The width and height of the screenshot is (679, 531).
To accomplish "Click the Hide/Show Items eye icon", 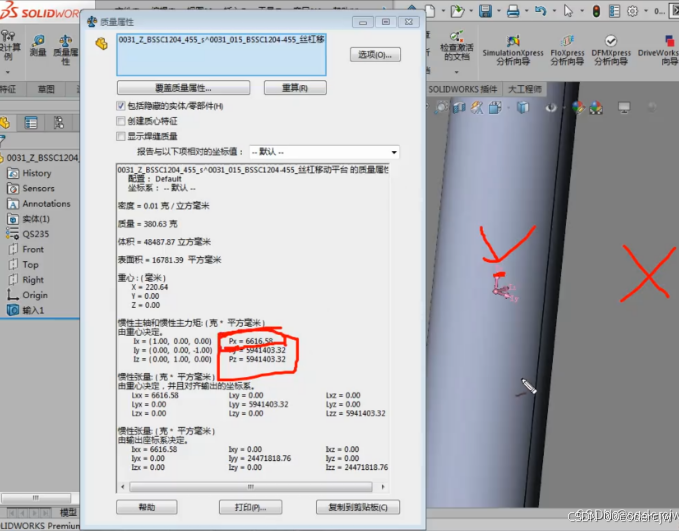I will pyautogui.click(x=551, y=107).
